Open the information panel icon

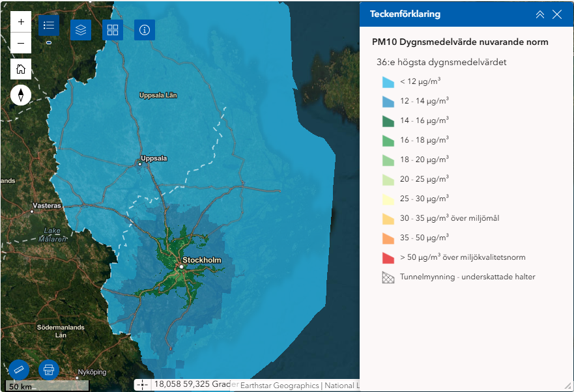pyautogui.click(x=145, y=30)
